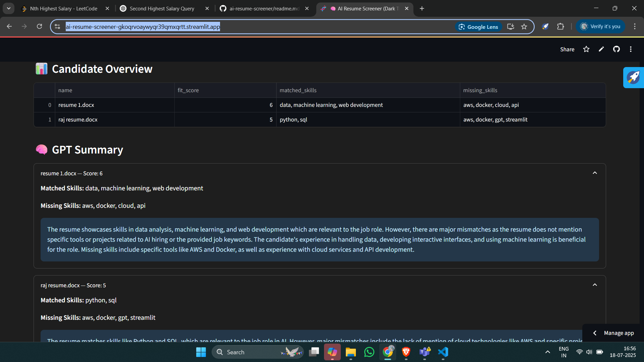Open the browser extensions puzzle icon

560,26
